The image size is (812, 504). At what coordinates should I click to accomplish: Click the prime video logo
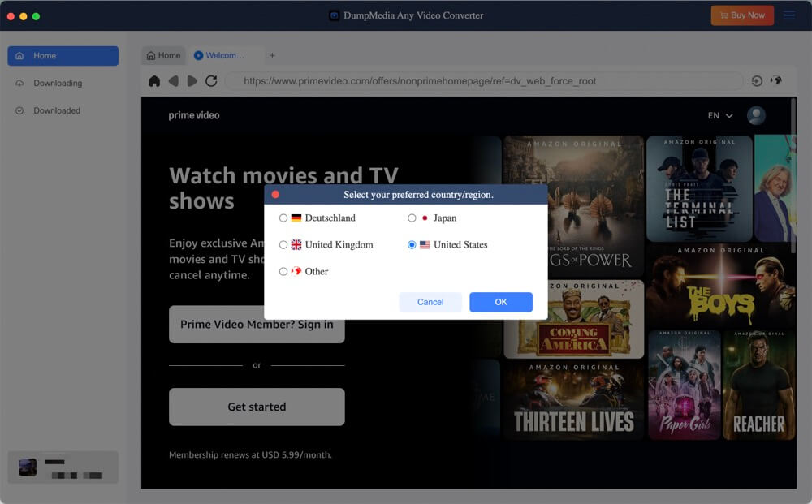[194, 115]
